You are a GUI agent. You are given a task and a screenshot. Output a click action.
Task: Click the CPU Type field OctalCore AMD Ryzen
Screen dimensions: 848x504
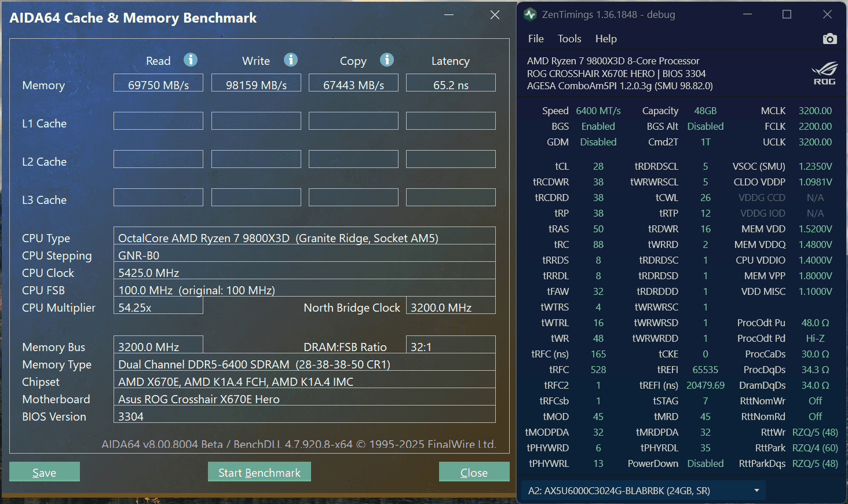[x=305, y=236]
